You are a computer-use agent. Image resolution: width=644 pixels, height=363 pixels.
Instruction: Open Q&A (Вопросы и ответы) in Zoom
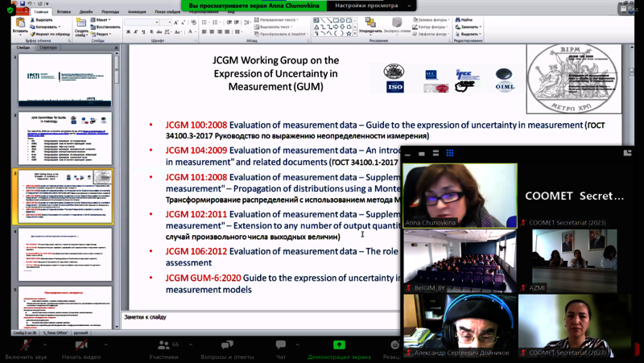pos(227,349)
